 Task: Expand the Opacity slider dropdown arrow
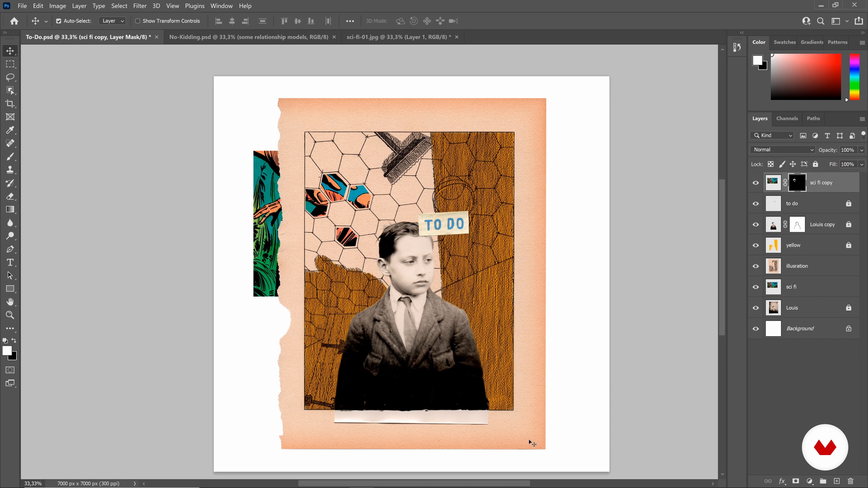[x=862, y=150]
